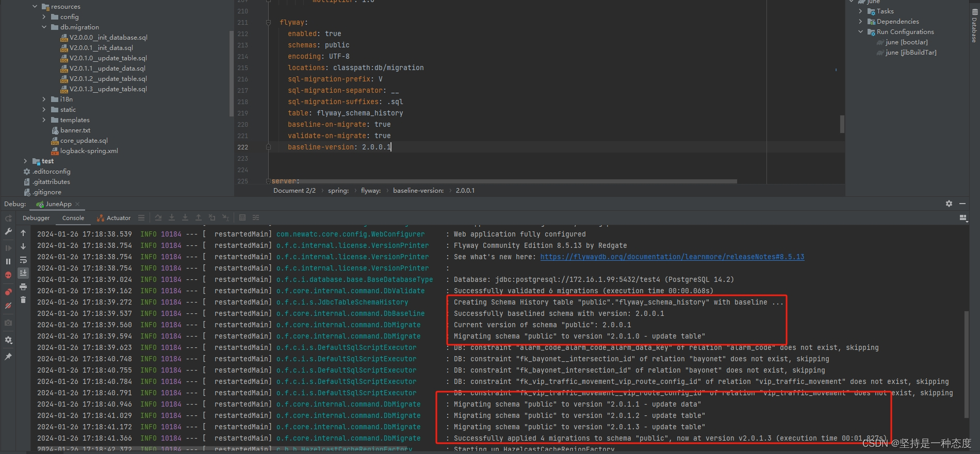This screenshot has height=454, width=980.
Task: Open Debug panel options gear
Action: pos(949,204)
